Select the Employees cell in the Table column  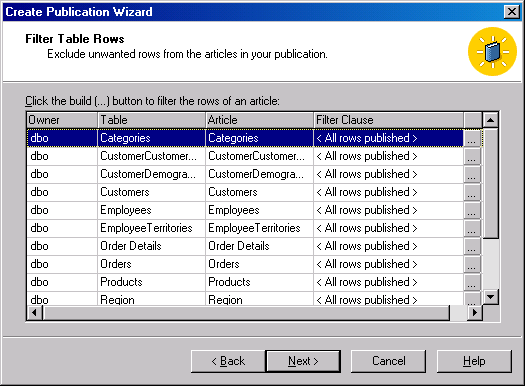(x=151, y=210)
